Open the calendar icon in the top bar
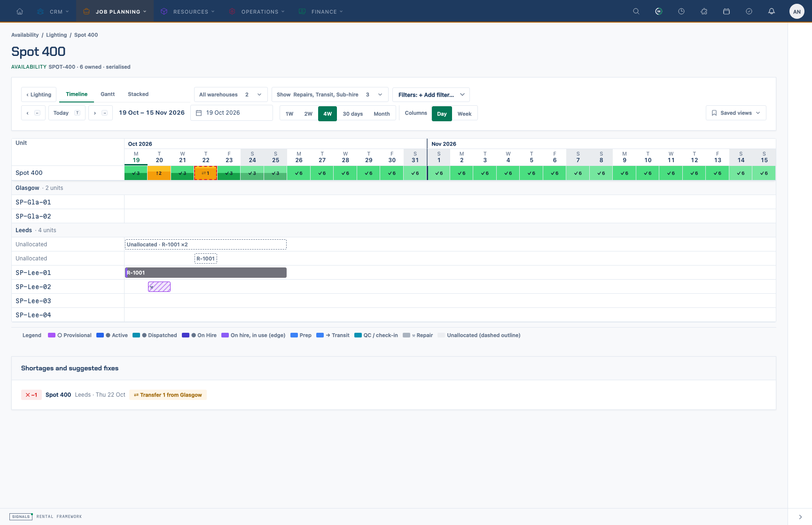The image size is (812, 525). [726, 11]
